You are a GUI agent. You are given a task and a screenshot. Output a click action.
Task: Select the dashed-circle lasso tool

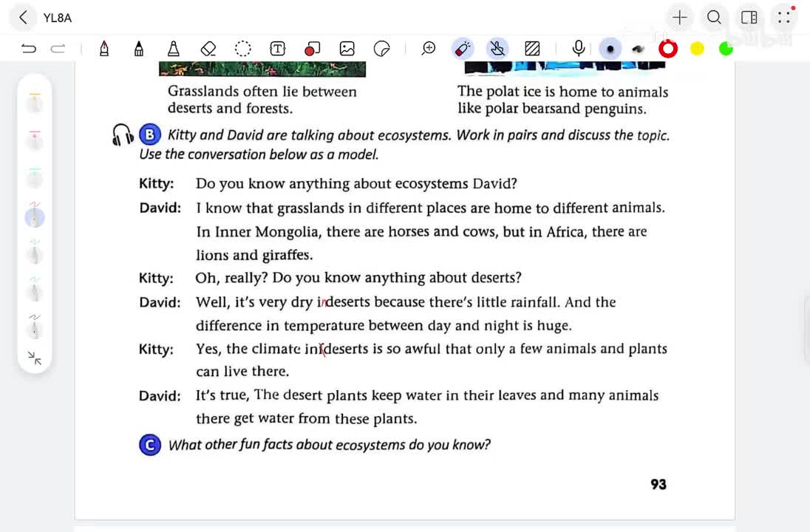pyautogui.click(x=243, y=49)
